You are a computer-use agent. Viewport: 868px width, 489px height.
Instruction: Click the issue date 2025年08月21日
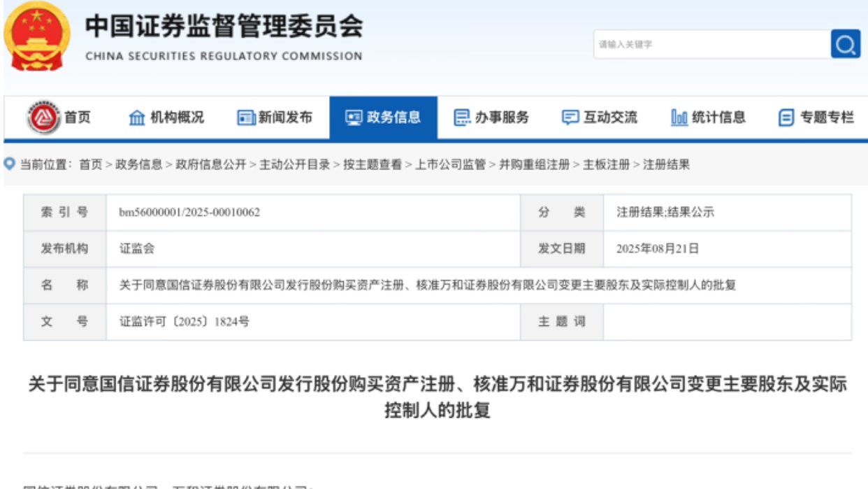[x=657, y=248]
